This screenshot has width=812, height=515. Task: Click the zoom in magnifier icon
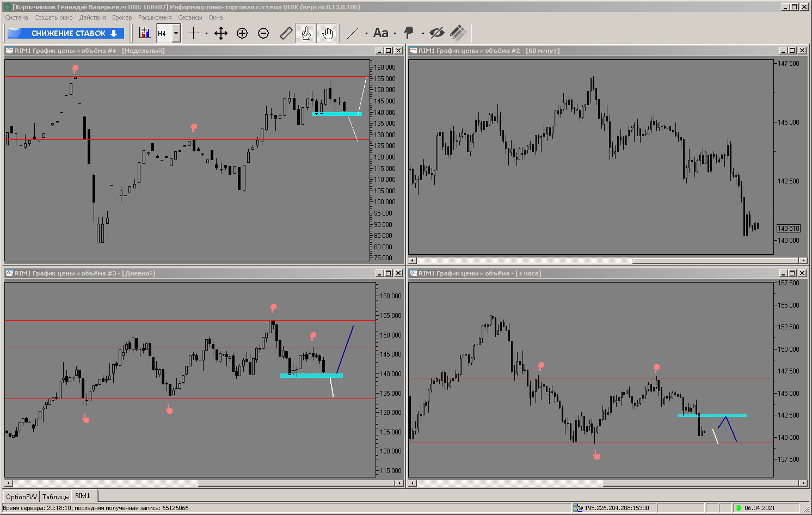pyautogui.click(x=242, y=33)
